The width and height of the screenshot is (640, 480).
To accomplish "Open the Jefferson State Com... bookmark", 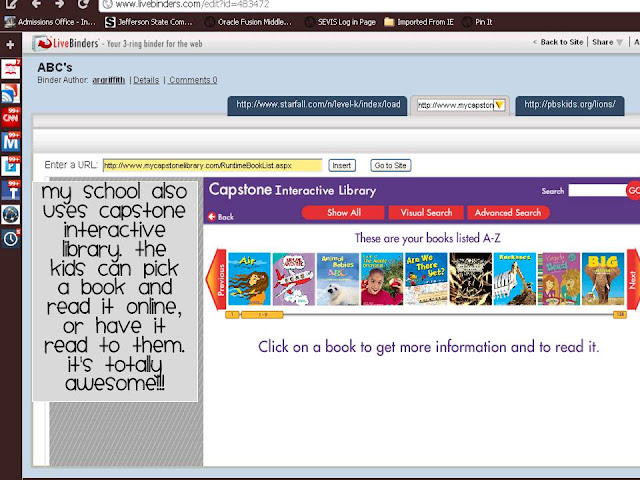I will pos(149,22).
